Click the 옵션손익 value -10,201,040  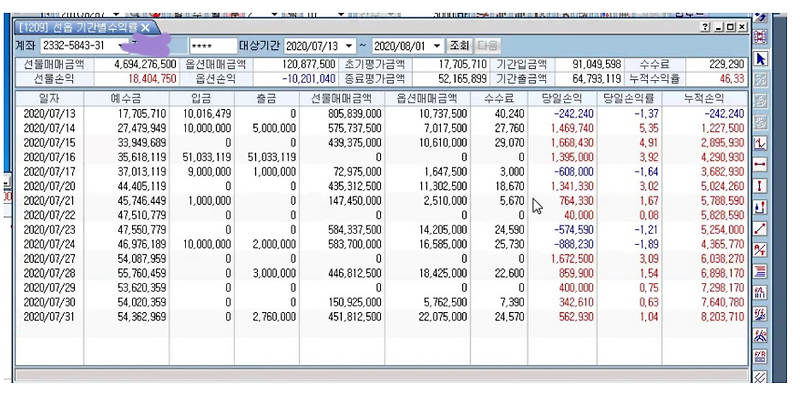point(308,79)
